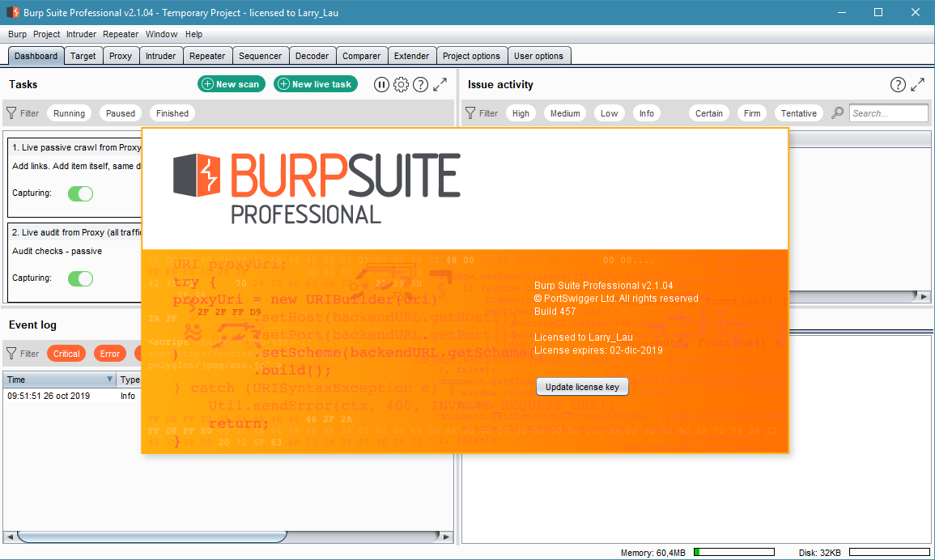Click the Disk usage progress bar

(889, 552)
